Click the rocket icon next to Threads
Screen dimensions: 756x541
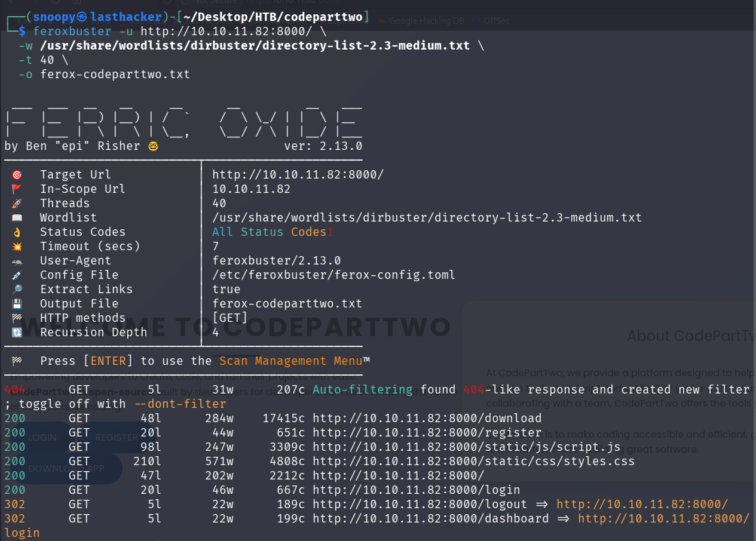point(17,204)
